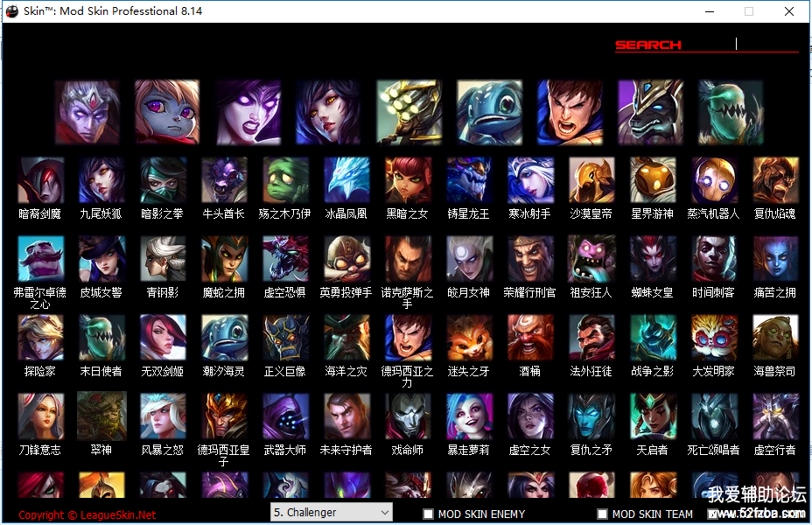812x525 pixels.
Task: Choose the 魔蛇之拥 champion portrait
Action: tap(224, 259)
